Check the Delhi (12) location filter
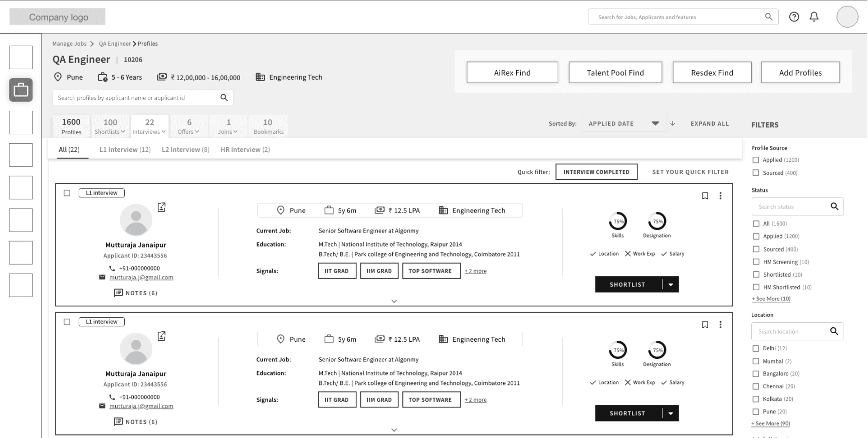 [x=756, y=348]
